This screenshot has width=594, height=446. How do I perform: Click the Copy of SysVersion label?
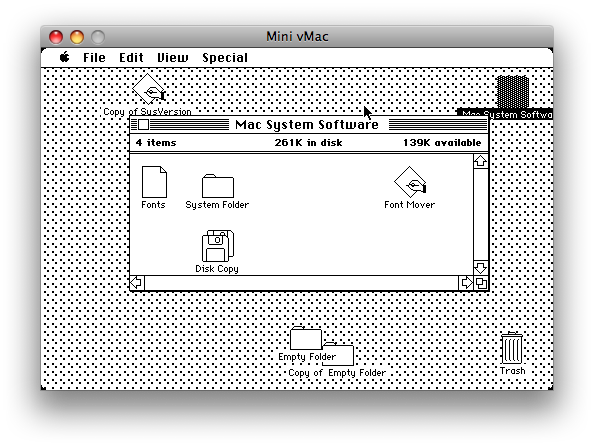pyautogui.click(x=147, y=111)
